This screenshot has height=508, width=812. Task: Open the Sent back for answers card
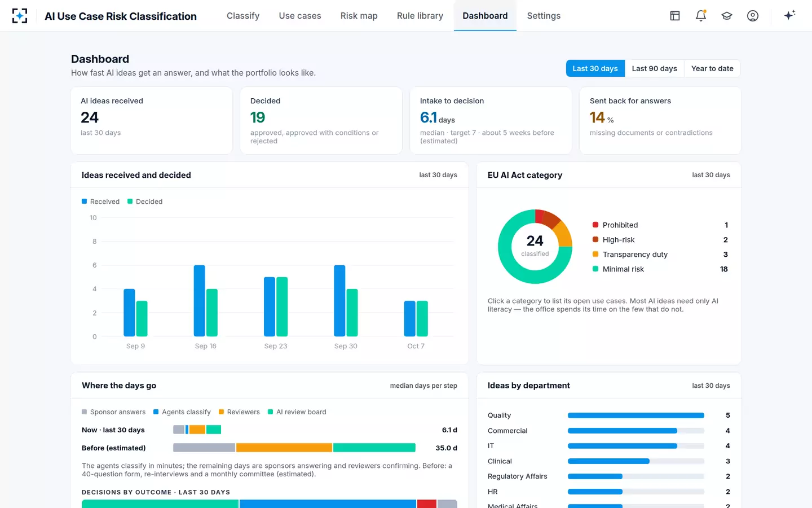pyautogui.click(x=660, y=120)
